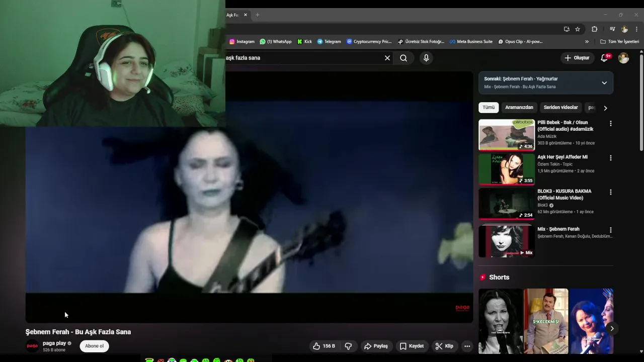644x362 pixels.
Task: Open options menu for Aşk Her Şeyi Affeder Mi
Action: 611,158
